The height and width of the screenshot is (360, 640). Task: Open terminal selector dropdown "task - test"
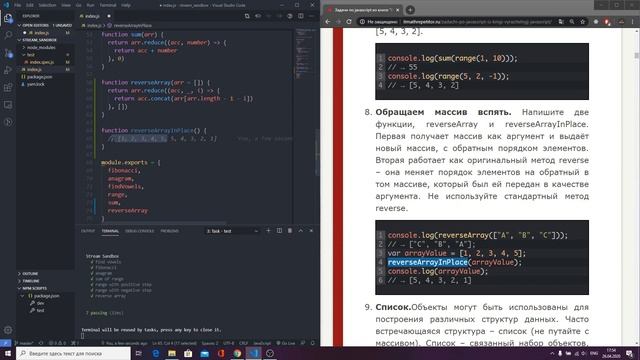(x=232, y=231)
